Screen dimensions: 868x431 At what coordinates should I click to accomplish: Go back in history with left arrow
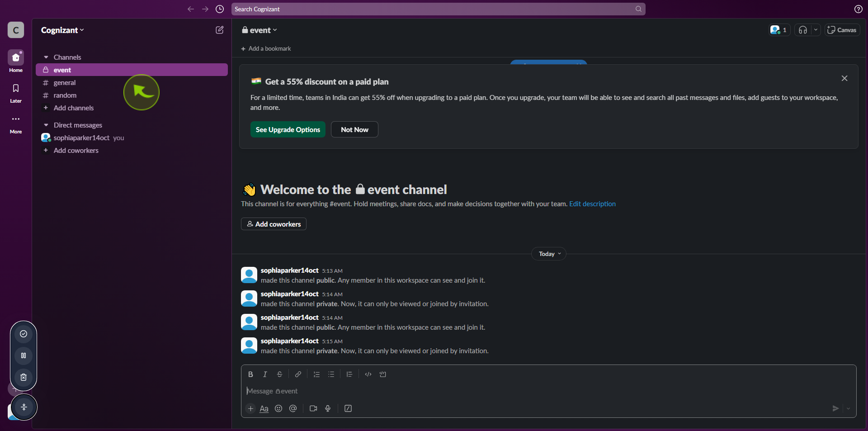coord(191,9)
